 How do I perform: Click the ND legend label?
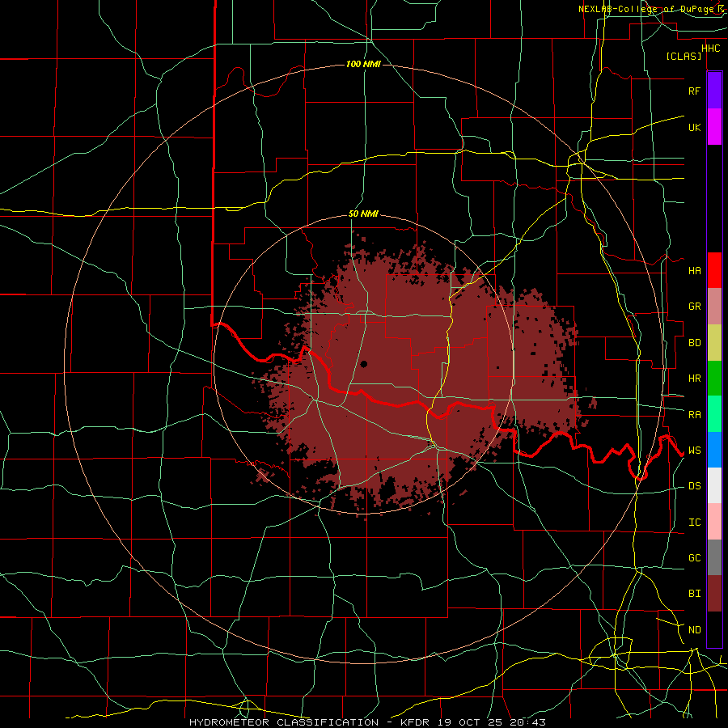coord(694,629)
